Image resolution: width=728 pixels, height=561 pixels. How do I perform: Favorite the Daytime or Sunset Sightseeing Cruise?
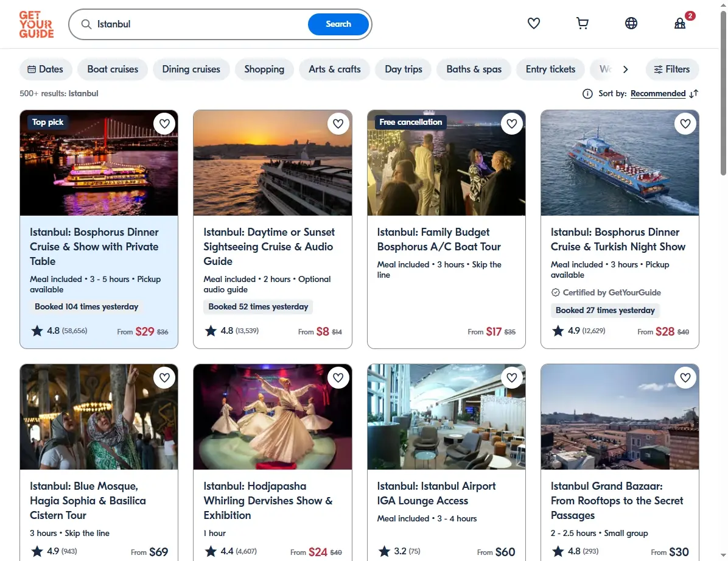(x=338, y=124)
